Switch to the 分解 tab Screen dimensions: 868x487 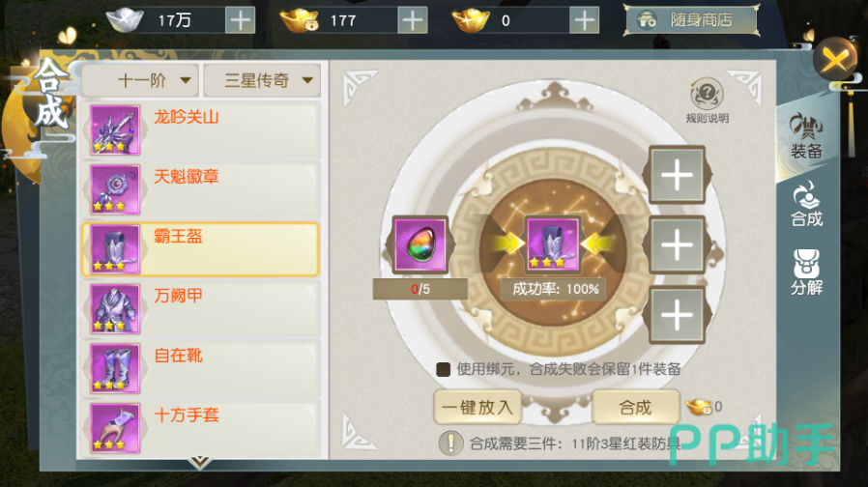806,272
